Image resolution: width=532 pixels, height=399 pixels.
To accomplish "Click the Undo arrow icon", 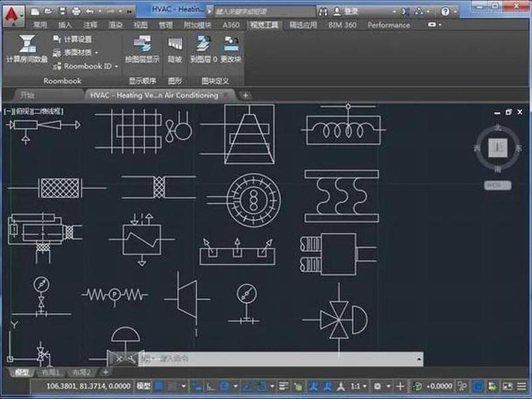I will pyautogui.click(x=90, y=11).
